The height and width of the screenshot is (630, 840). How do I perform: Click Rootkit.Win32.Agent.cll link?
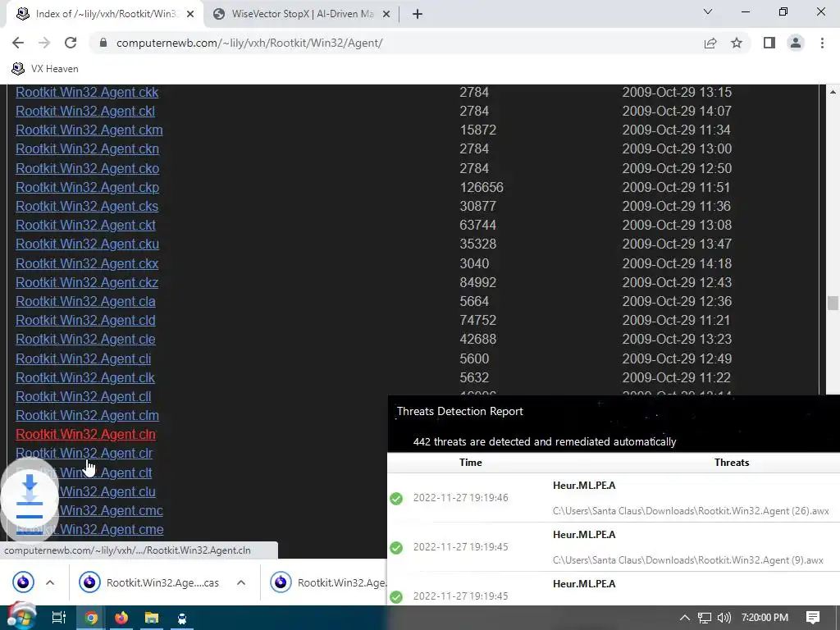83,396
